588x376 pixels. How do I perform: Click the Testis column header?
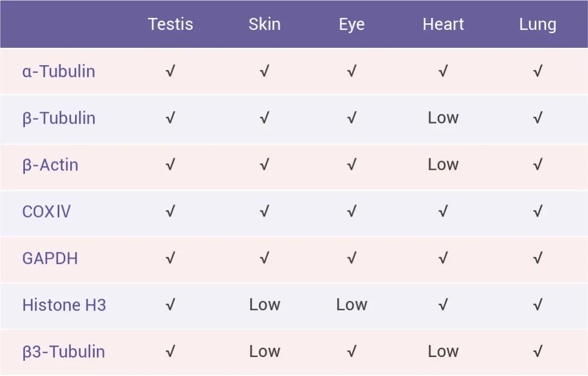tap(170, 24)
